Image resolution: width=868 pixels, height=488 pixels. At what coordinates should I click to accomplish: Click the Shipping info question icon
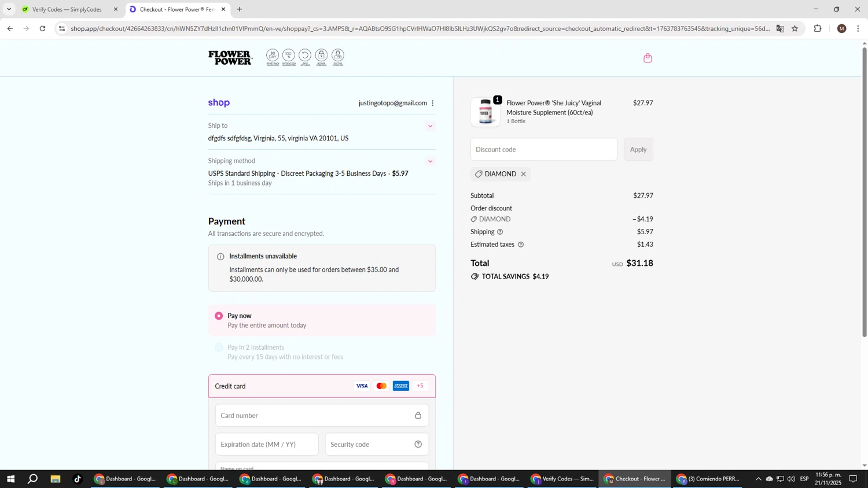coord(500,232)
